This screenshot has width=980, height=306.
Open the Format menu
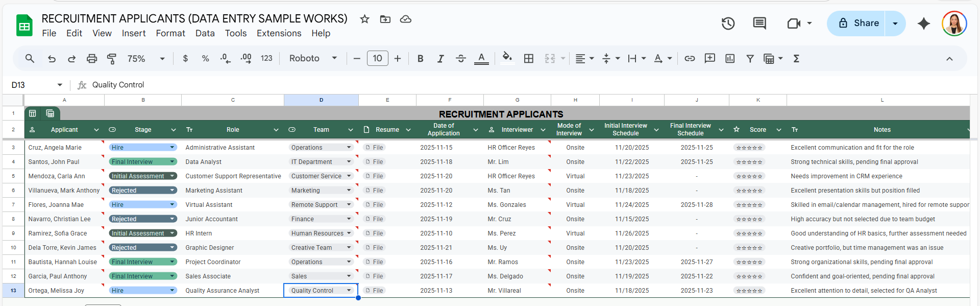click(x=170, y=33)
